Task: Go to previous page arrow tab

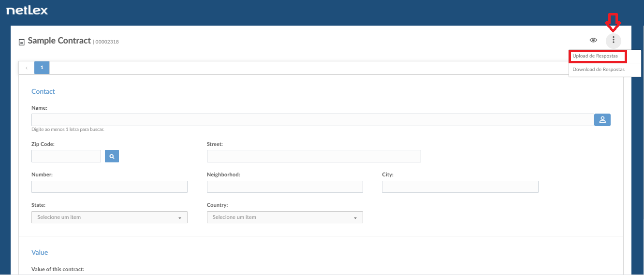Action: coord(26,68)
